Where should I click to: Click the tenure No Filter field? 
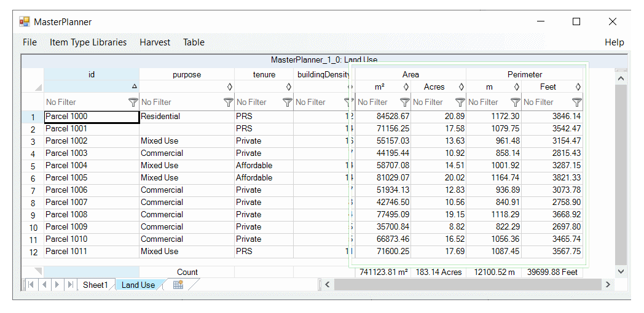264,102
